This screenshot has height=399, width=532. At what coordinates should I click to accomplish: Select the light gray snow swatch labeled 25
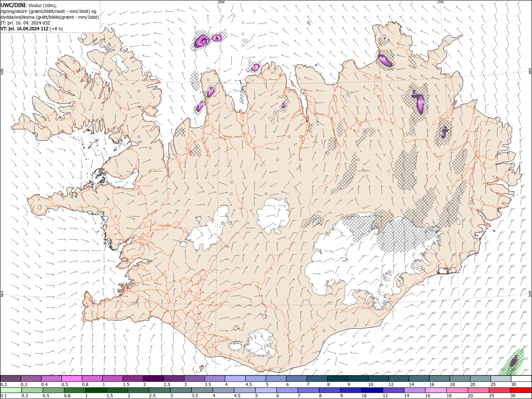click(501, 379)
